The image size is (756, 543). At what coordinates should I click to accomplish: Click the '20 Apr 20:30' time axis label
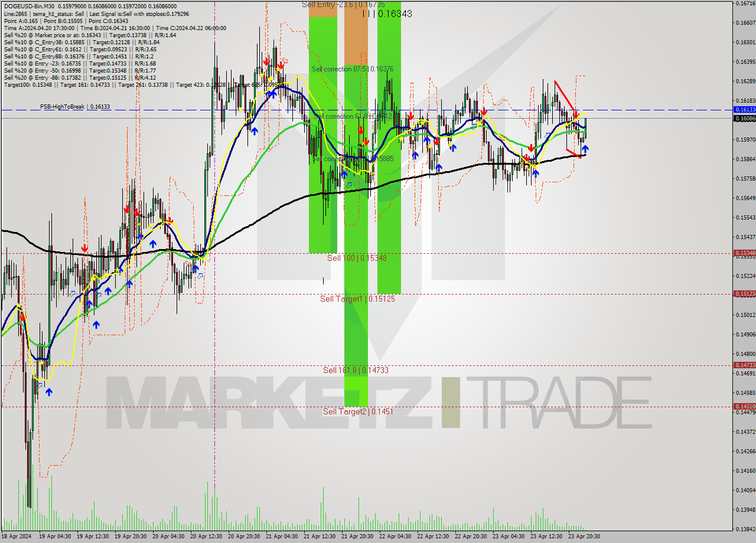pos(243,537)
